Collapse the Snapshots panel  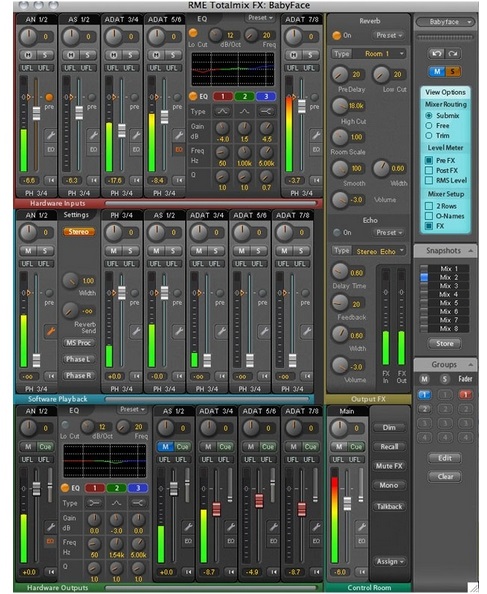click(x=470, y=250)
